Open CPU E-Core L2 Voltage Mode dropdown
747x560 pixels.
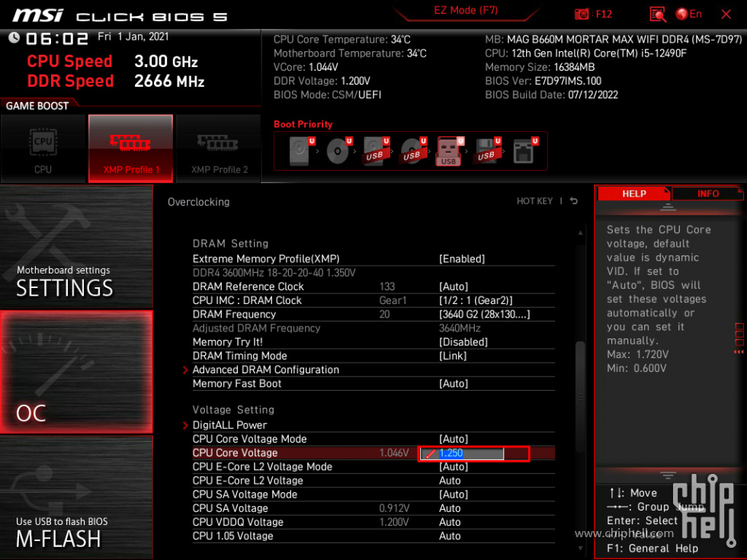[x=454, y=466]
